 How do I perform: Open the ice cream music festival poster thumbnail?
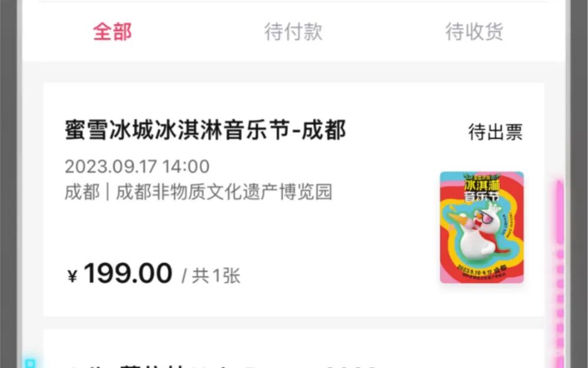[481, 227]
